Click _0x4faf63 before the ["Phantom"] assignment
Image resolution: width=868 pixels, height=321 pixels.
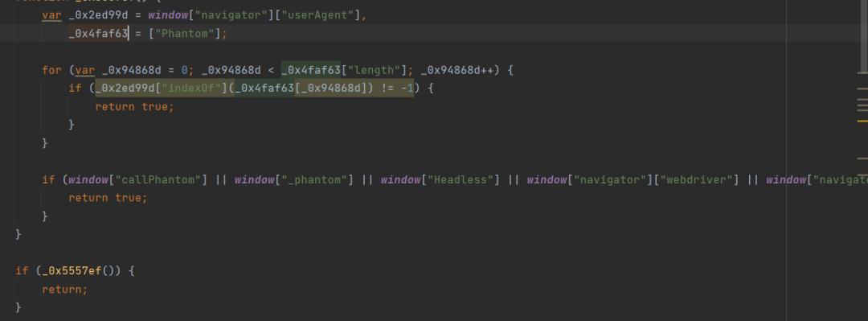(99, 33)
